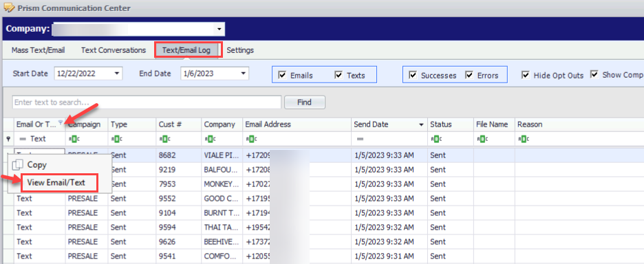The height and width of the screenshot is (264, 644).
Task: Open the Start Date picker dropdown
Action: click(117, 74)
